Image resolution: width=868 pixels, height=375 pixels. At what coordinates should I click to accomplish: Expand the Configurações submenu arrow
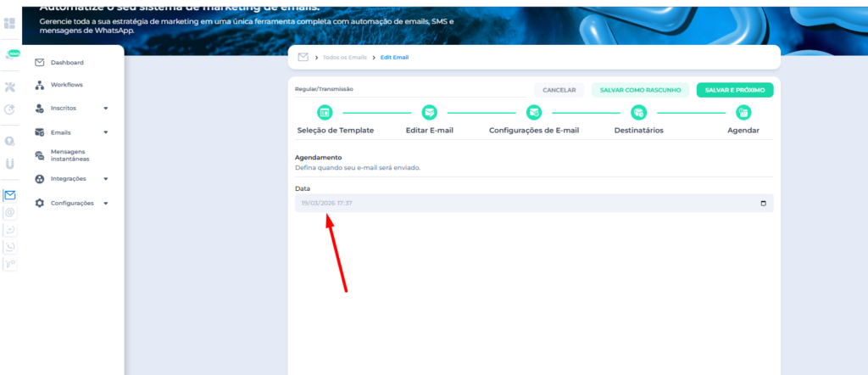[106, 204]
